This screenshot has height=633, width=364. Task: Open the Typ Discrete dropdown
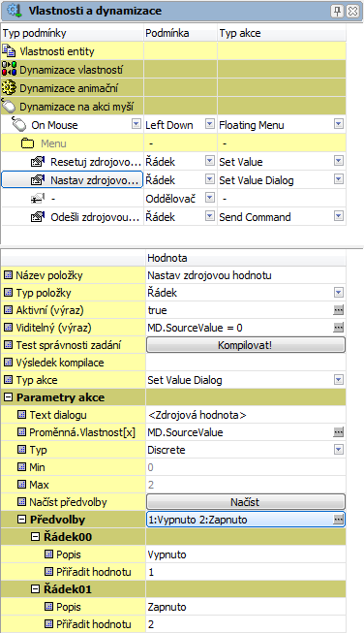pos(339,450)
